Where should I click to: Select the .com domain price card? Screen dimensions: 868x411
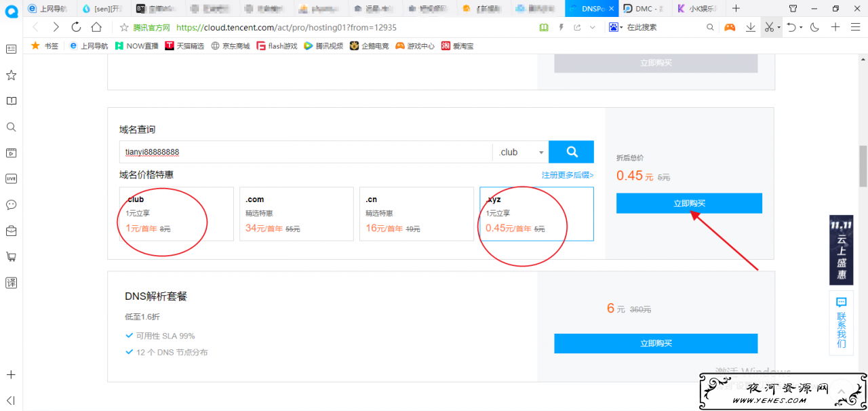click(296, 214)
